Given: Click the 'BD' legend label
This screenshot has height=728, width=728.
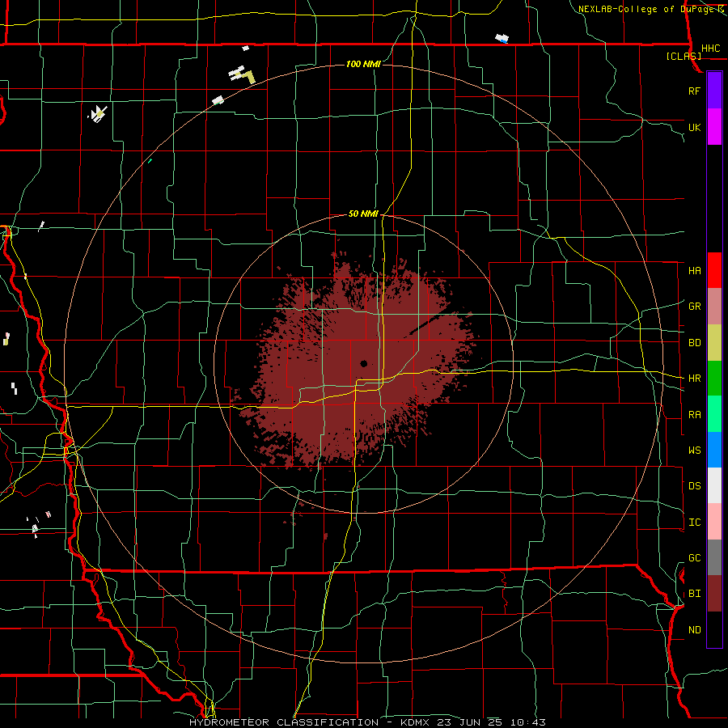Looking at the screenshot, I should point(695,343).
